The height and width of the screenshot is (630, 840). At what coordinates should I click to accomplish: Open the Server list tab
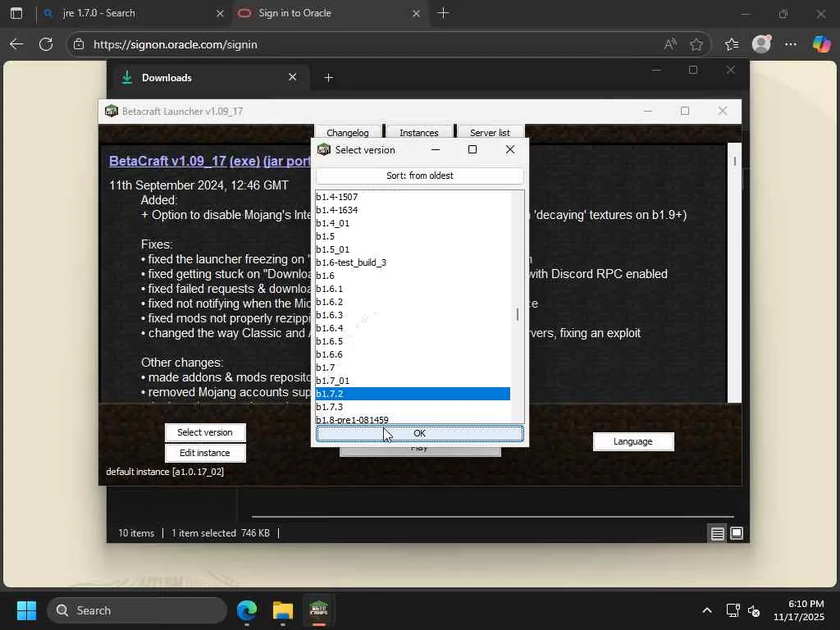(x=490, y=132)
